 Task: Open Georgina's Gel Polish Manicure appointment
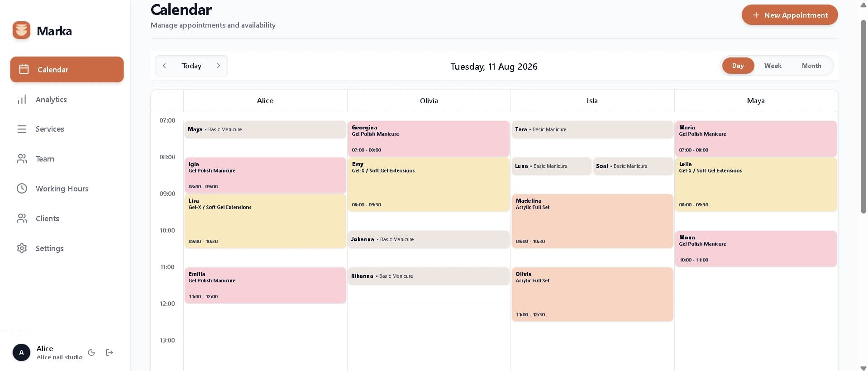pyautogui.click(x=429, y=138)
